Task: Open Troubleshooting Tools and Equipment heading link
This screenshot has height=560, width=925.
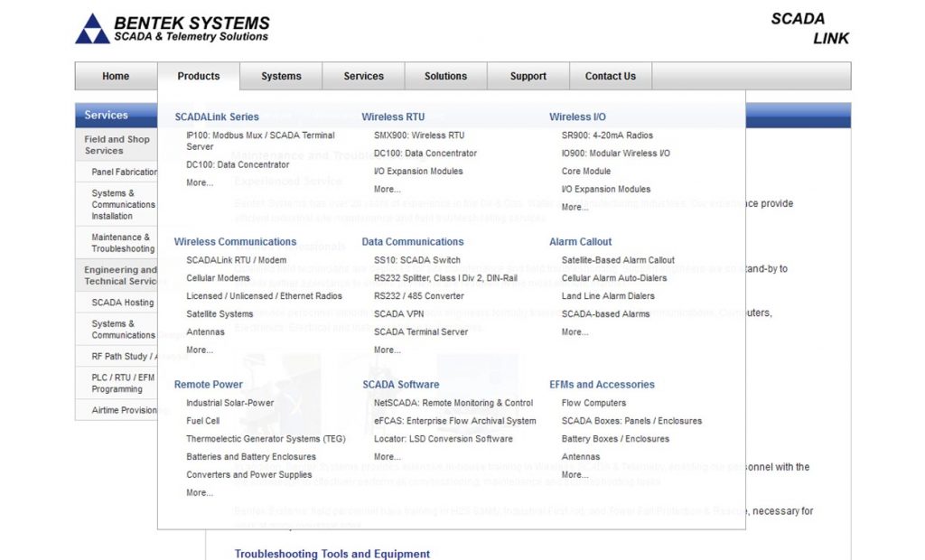Action: click(x=333, y=554)
